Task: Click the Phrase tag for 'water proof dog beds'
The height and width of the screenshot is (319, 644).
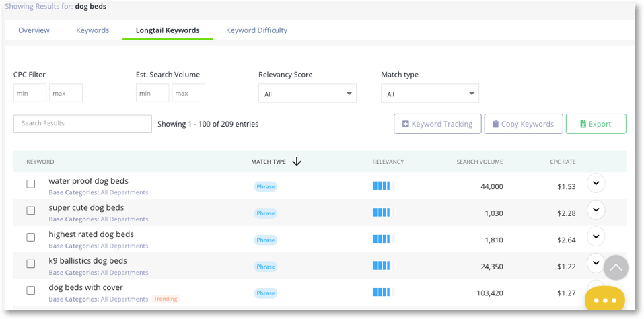Action: point(265,187)
